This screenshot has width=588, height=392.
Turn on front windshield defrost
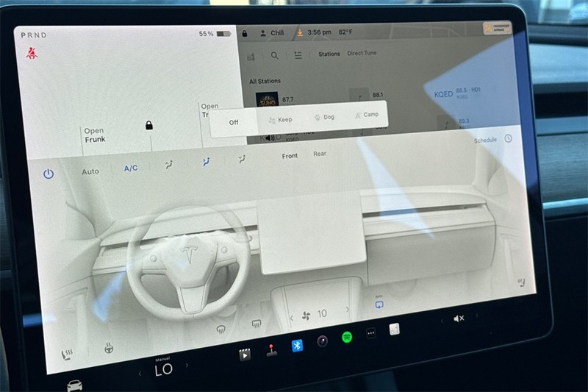point(221,329)
